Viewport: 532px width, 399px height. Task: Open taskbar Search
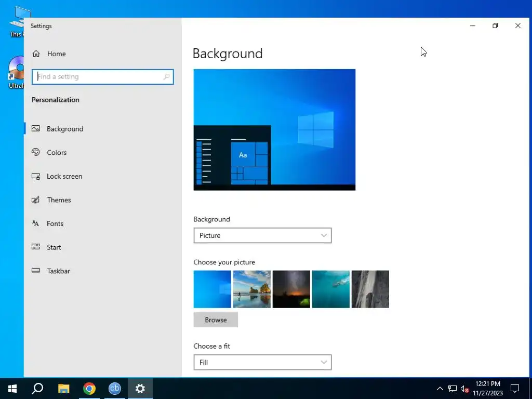37,389
